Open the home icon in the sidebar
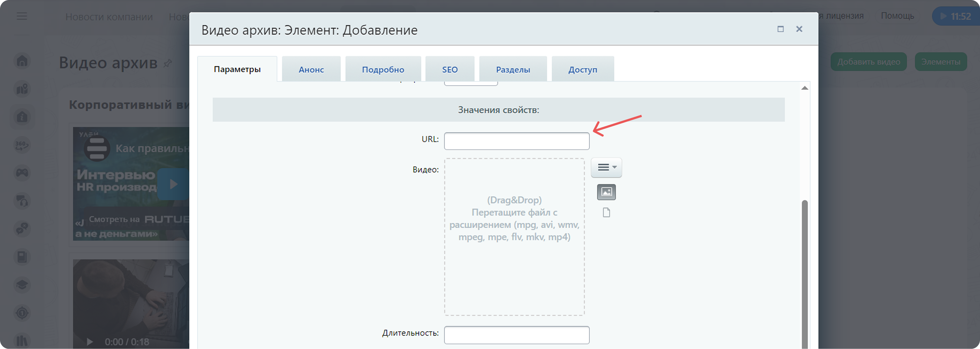This screenshot has height=349, width=980. [x=22, y=61]
